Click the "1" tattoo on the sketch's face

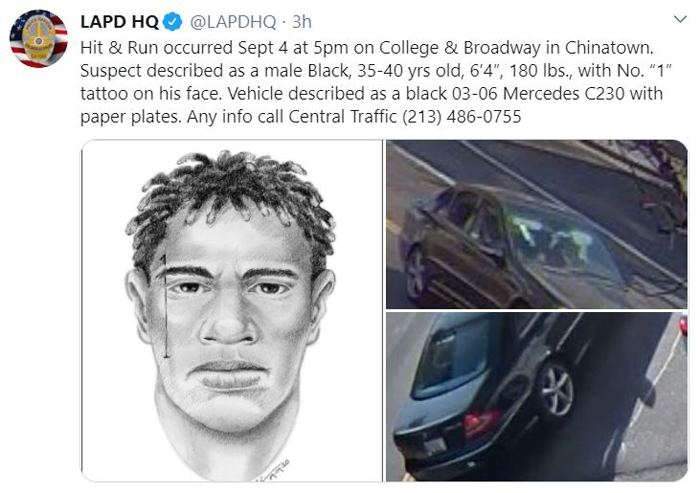[165, 306]
